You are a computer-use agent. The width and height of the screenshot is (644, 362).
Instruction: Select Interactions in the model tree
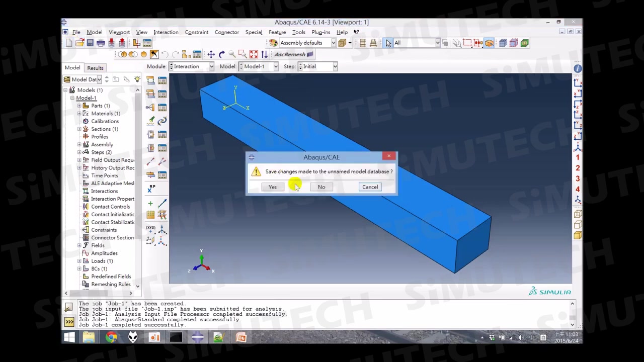click(x=104, y=191)
